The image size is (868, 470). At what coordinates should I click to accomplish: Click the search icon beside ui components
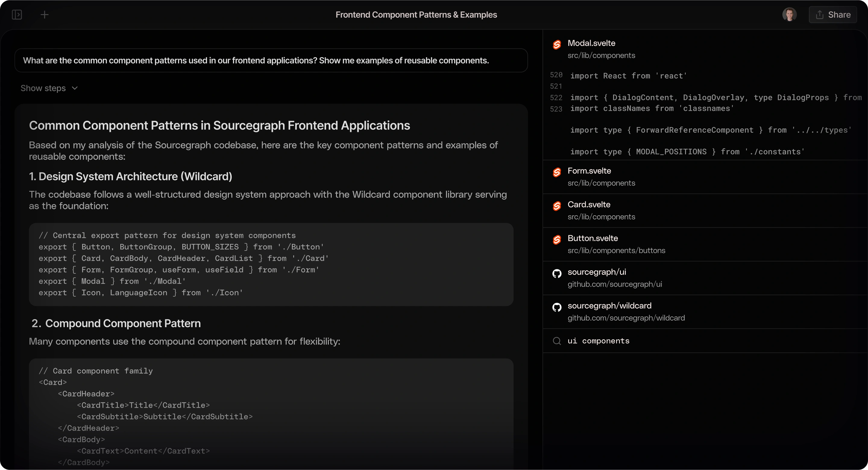coord(557,341)
